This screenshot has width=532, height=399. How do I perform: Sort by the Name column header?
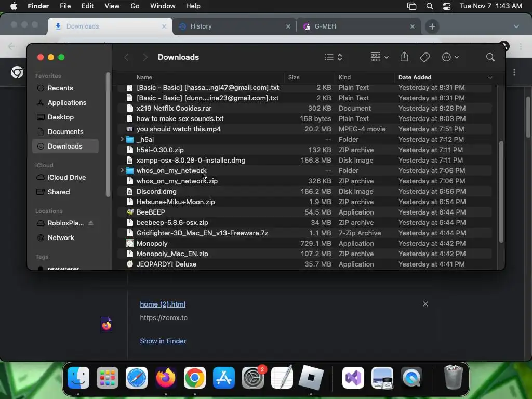click(x=144, y=78)
